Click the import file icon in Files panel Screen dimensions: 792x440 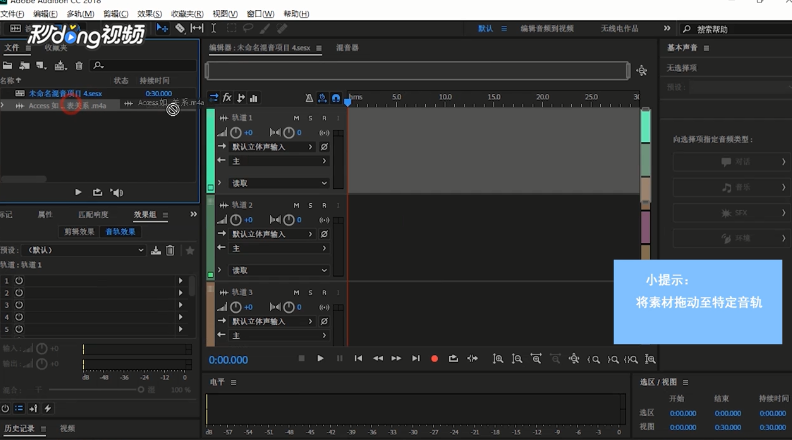pos(24,65)
